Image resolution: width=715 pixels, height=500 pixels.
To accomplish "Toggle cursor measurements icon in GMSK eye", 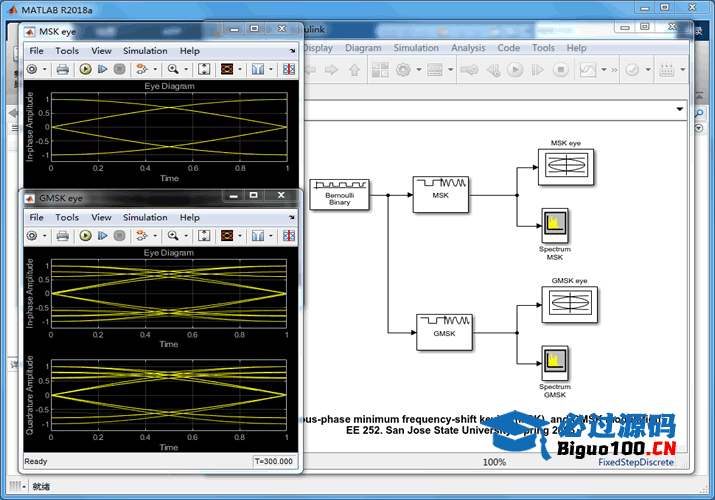I will pyautogui.click(x=289, y=235).
